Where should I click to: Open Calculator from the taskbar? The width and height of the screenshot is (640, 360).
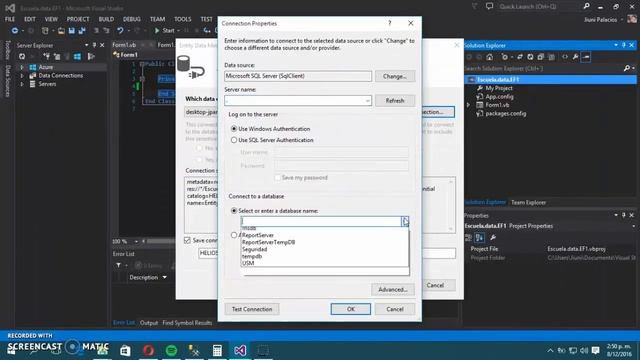coord(217,350)
